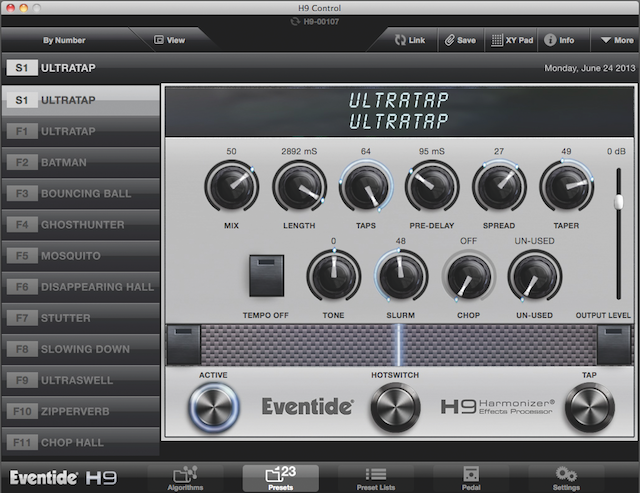Select preset F6 DISAPPEARING HALL

pos(80,287)
